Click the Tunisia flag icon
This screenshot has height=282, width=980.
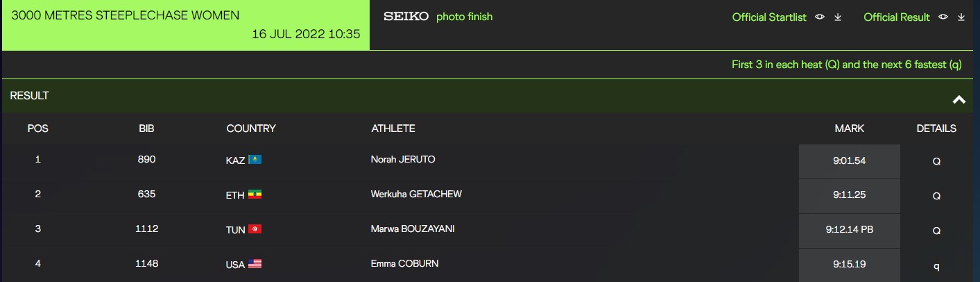(255, 230)
